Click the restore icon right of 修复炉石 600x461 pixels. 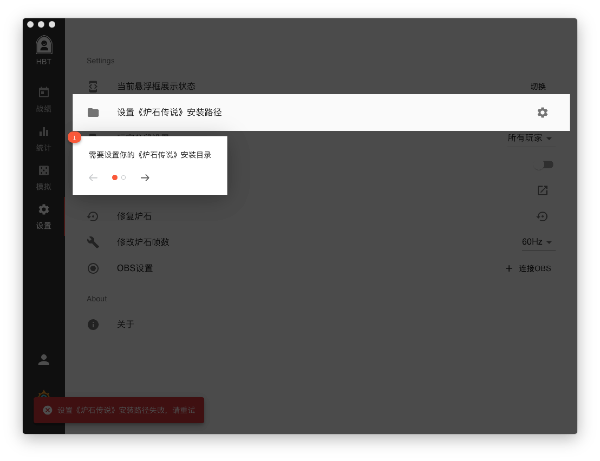click(542, 216)
